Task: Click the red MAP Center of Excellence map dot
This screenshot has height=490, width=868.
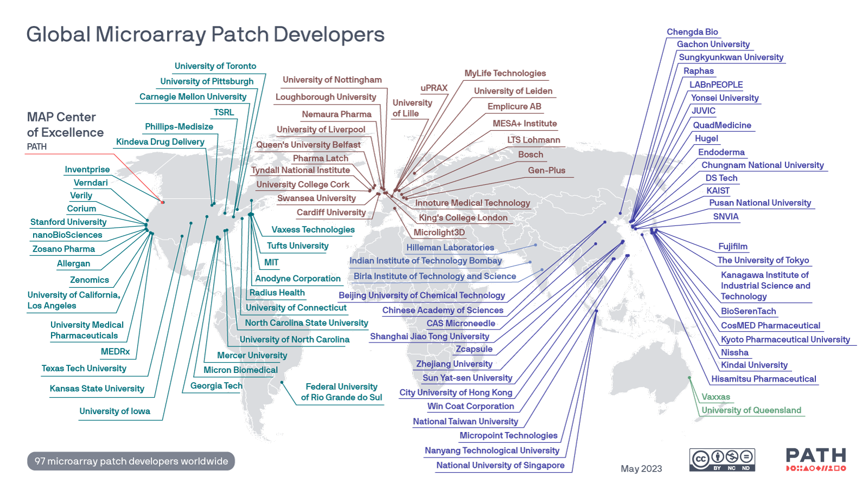Action: point(162,202)
